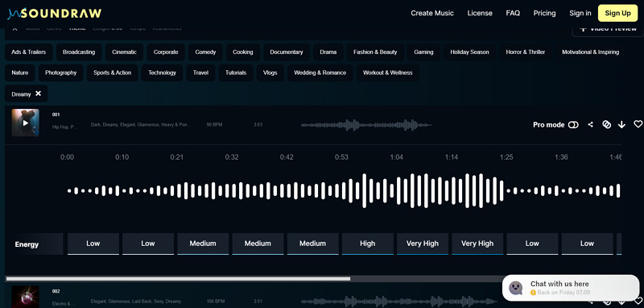This screenshot has width=644, height=308.
Task: Pick the Horror & Thriller theme
Action: [x=526, y=52]
